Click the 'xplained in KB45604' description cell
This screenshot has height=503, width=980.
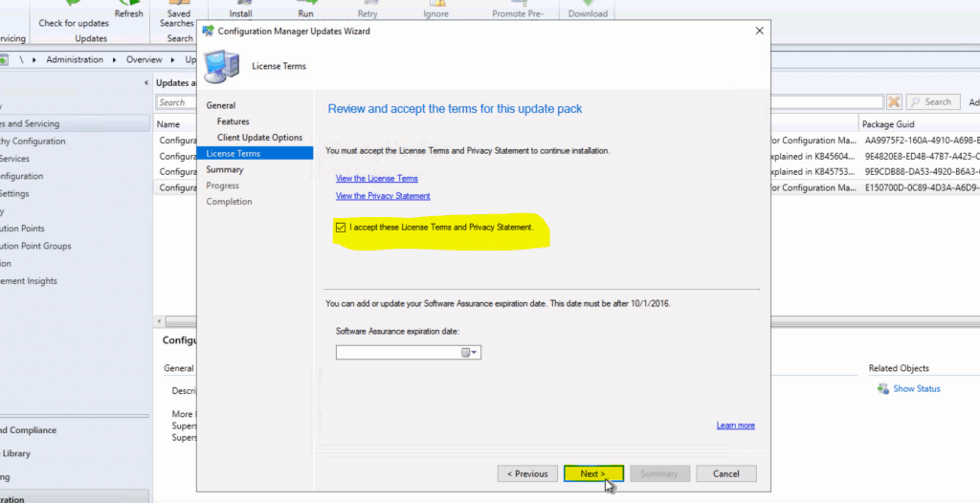tap(812, 156)
